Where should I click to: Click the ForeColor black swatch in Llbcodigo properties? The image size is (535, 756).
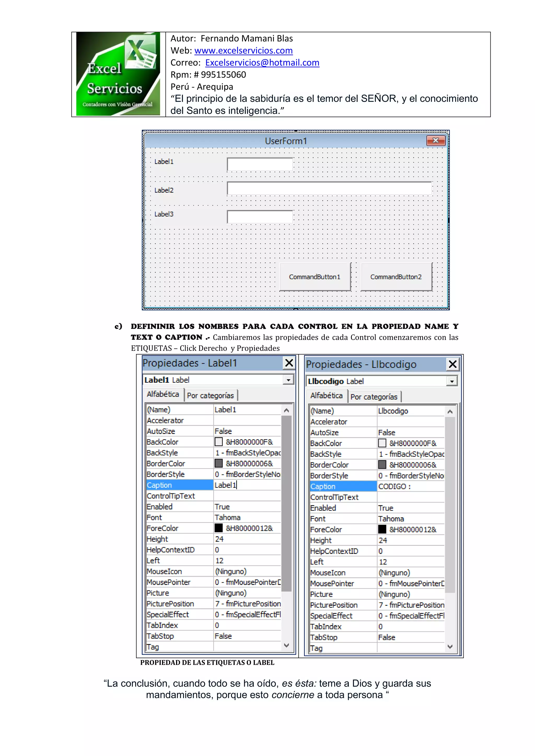click(382, 529)
